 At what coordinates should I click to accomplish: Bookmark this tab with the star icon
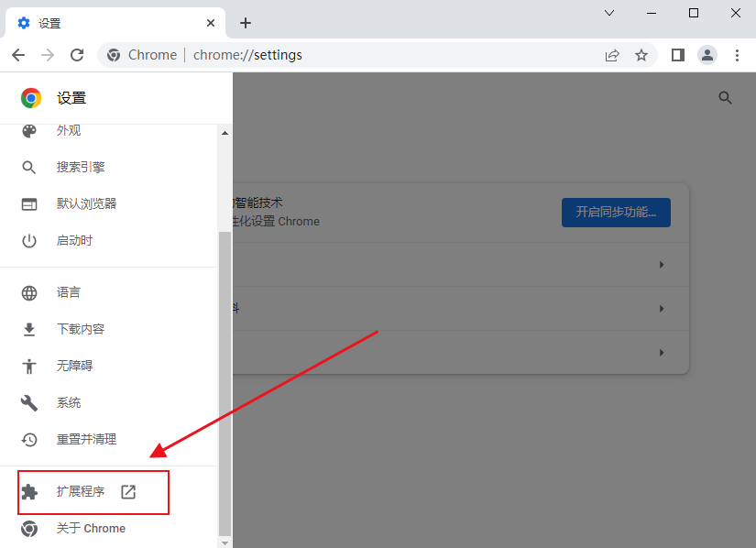click(x=641, y=55)
